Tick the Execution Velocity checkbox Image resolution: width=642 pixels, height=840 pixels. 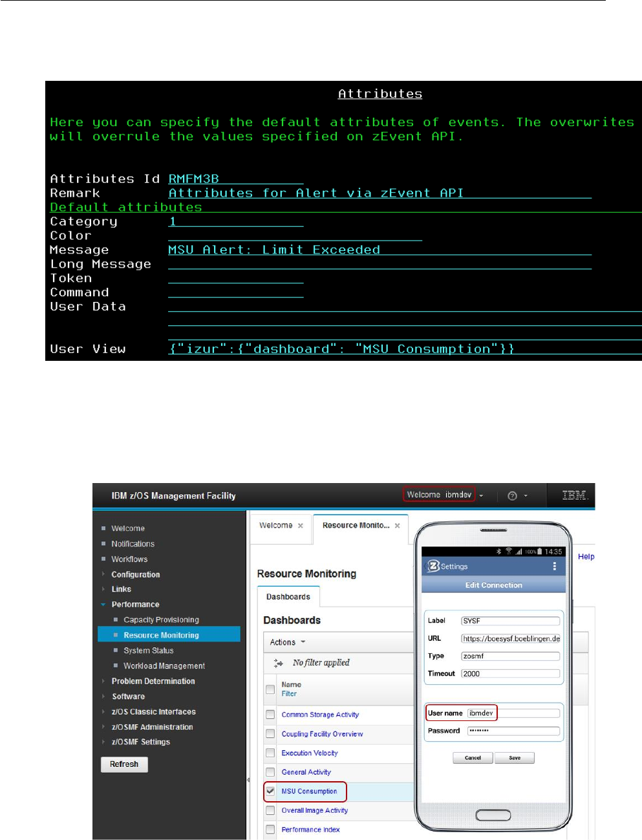tap(270, 753)
